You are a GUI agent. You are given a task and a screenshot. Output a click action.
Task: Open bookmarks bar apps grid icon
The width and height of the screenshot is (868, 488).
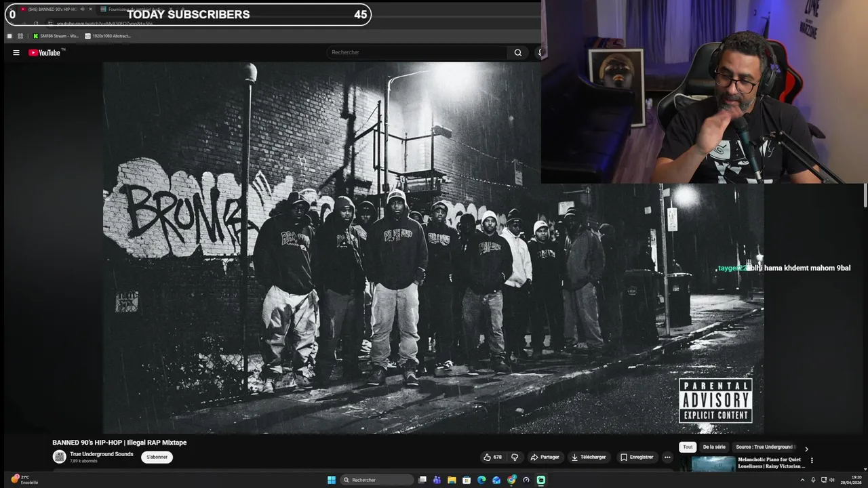point(20,36)
